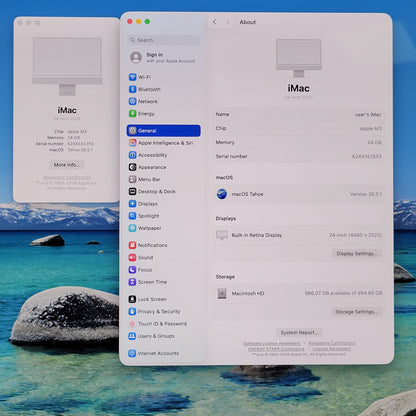Click More Info button in small iMac window
Screen dimensions: 416x416
67,165
